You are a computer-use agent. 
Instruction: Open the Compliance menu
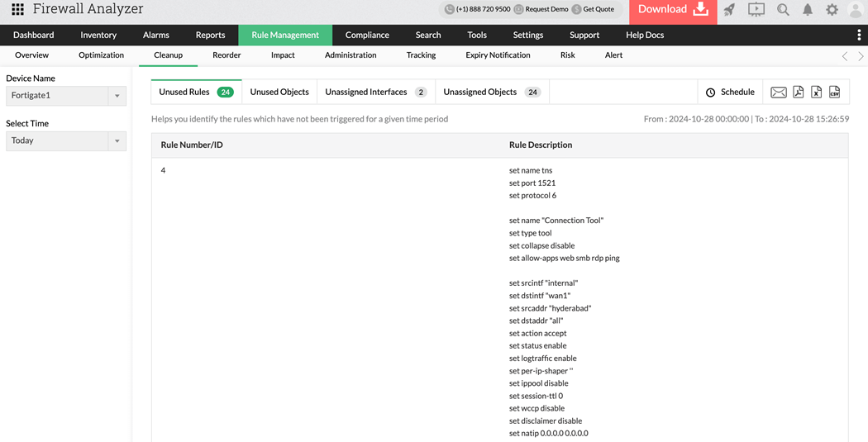tap(367, 36)
